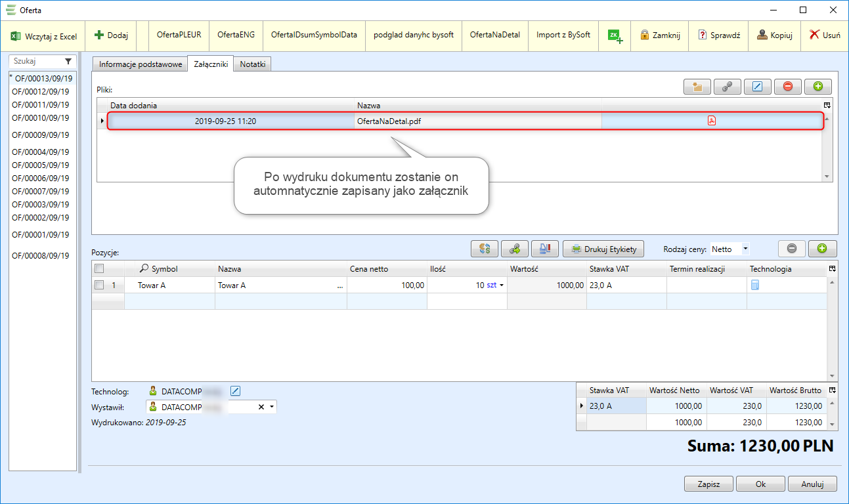Add an attachment with the green plus in Pliki
This screenshot has width=849, height=504.
(x=817, y=86)
